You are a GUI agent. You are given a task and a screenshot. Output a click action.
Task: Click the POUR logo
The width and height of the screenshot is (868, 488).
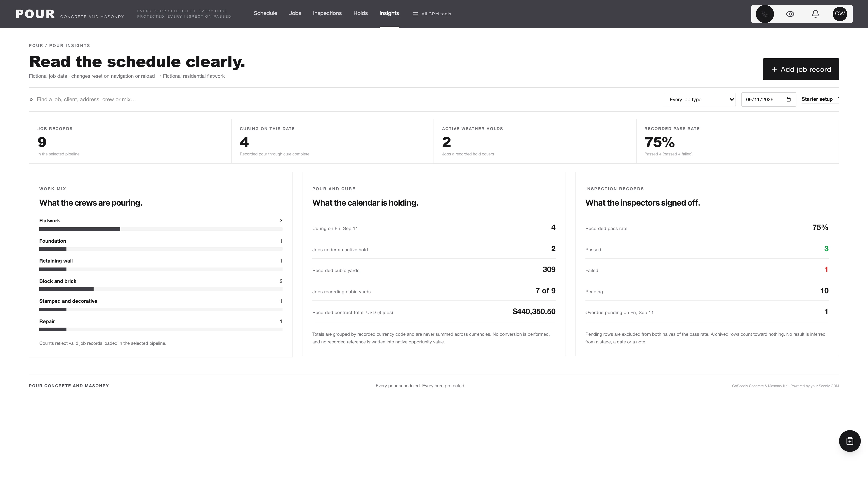35,14
